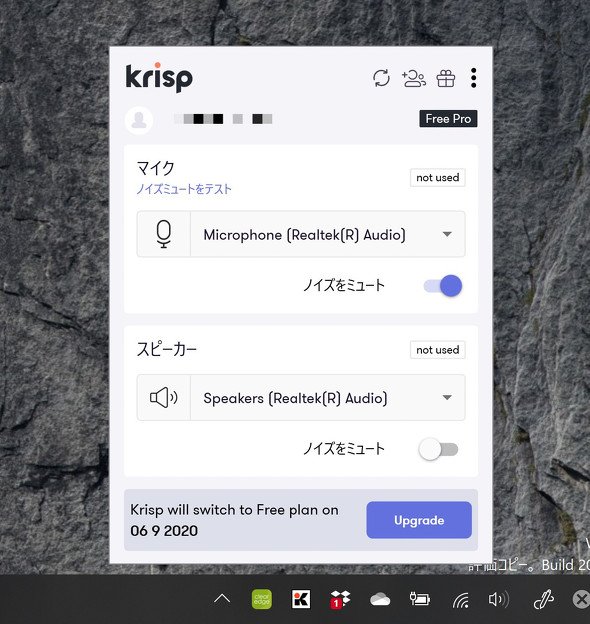Click the スピーカー section heading
590x624 pixels.
pos(167,349)
